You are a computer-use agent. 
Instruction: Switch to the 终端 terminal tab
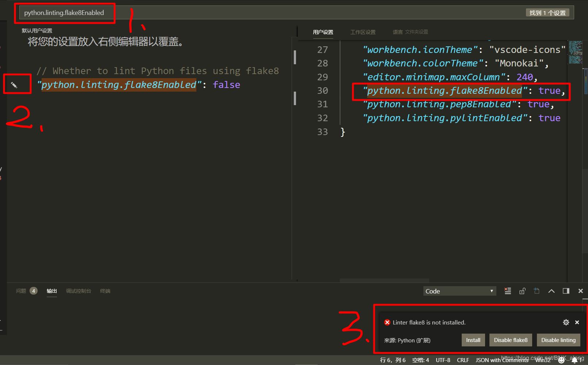click(x=105, y=291)
